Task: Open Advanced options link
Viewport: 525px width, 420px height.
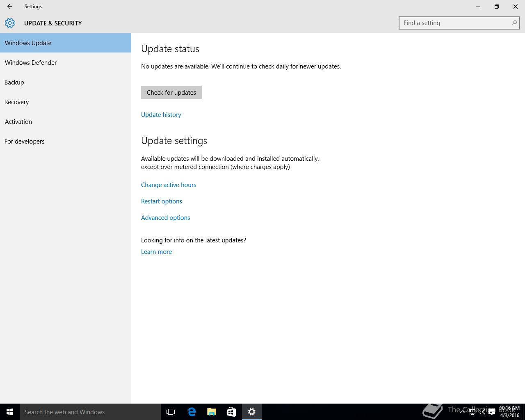Action: click(x=166, y=218)
